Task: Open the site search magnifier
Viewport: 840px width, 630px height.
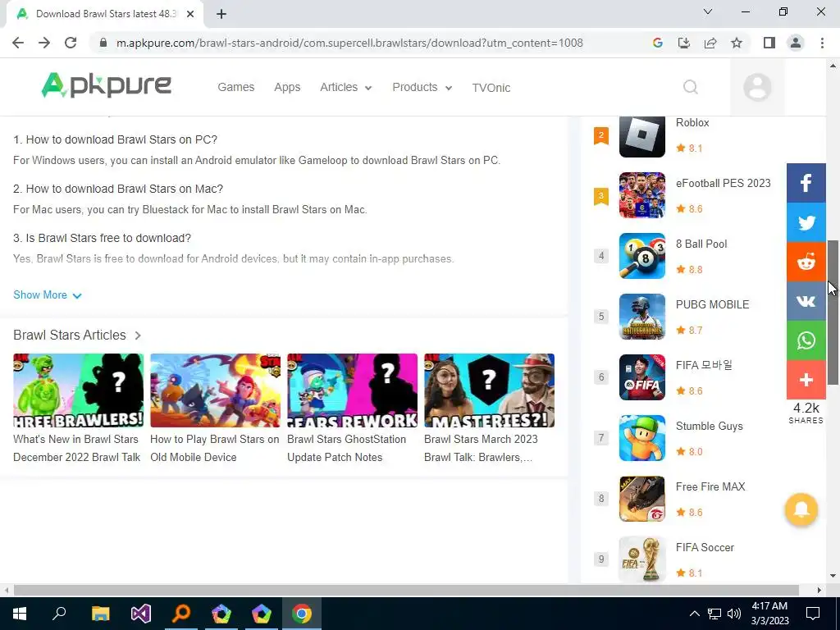Action: tap(691, 87)
